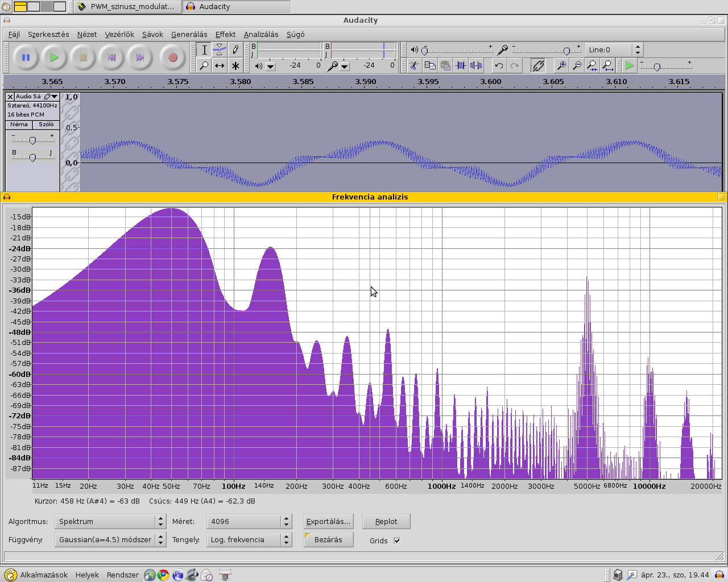Click the Replot button
Screen dimensions: 728x582
386,521
